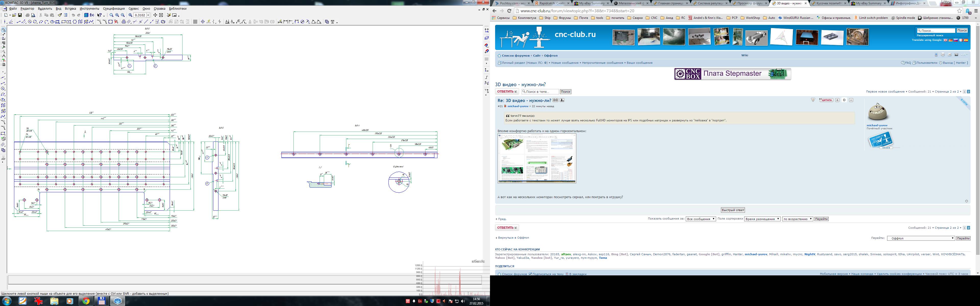Open the Все сообщения dropdown
980x306 pixels.
(700, 219)
